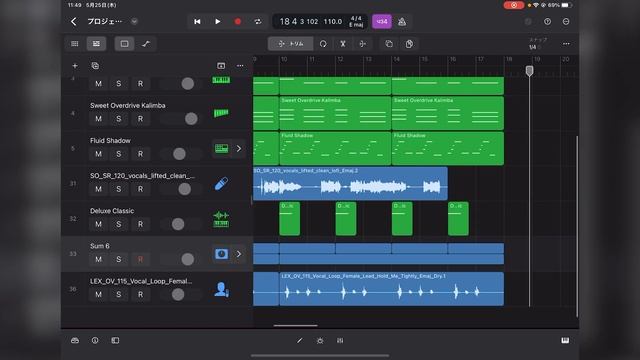Open the inspector info icon
The image size is (640, 360).
click(x=95, y=340)
